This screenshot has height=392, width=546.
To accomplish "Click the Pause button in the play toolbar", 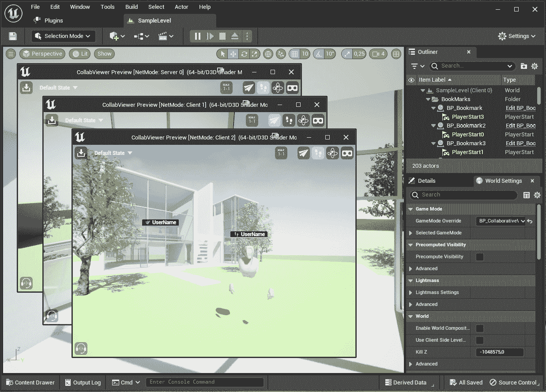I will point(197,36).
